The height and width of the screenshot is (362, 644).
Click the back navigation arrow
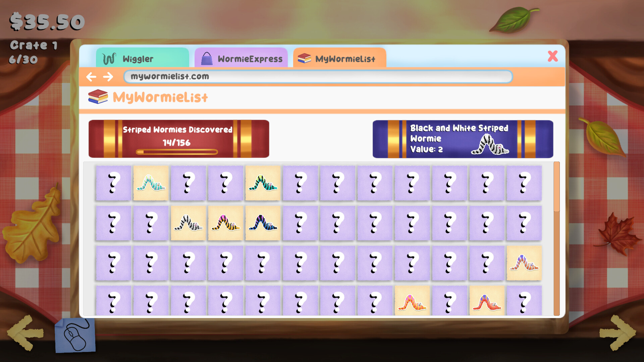(91, 77)
